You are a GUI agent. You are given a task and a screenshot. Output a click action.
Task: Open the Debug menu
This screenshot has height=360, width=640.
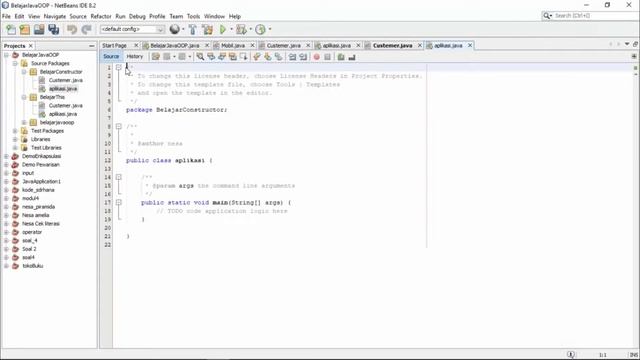click(137, 16)
